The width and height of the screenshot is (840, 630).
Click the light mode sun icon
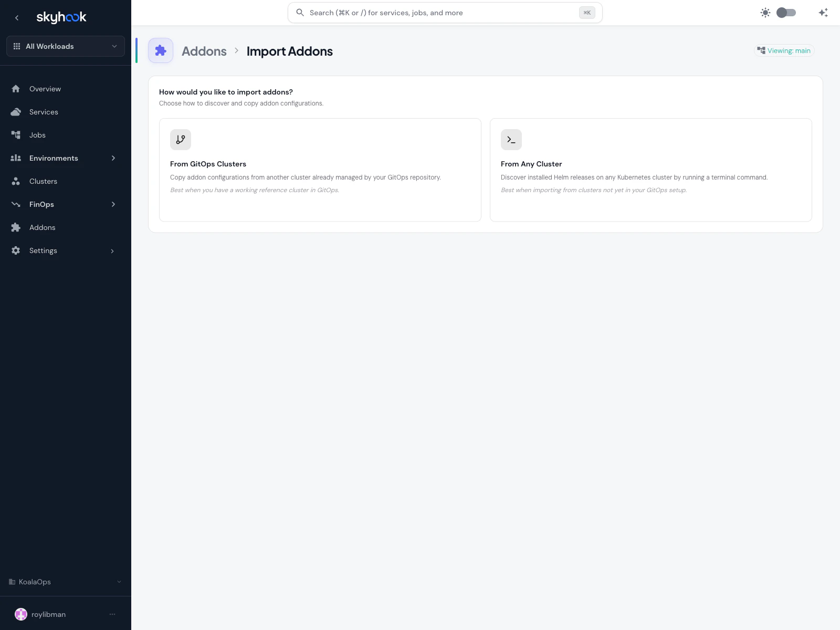[x=765, y=12]
